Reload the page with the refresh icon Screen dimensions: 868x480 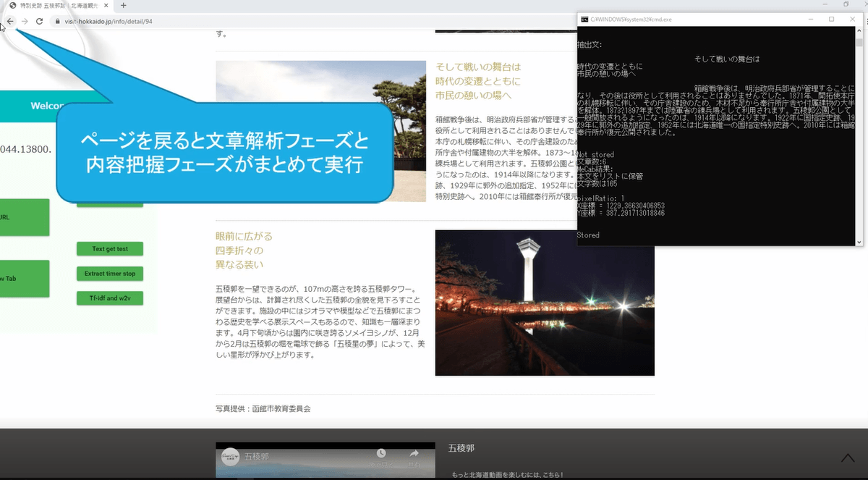(x=39, y=22)
